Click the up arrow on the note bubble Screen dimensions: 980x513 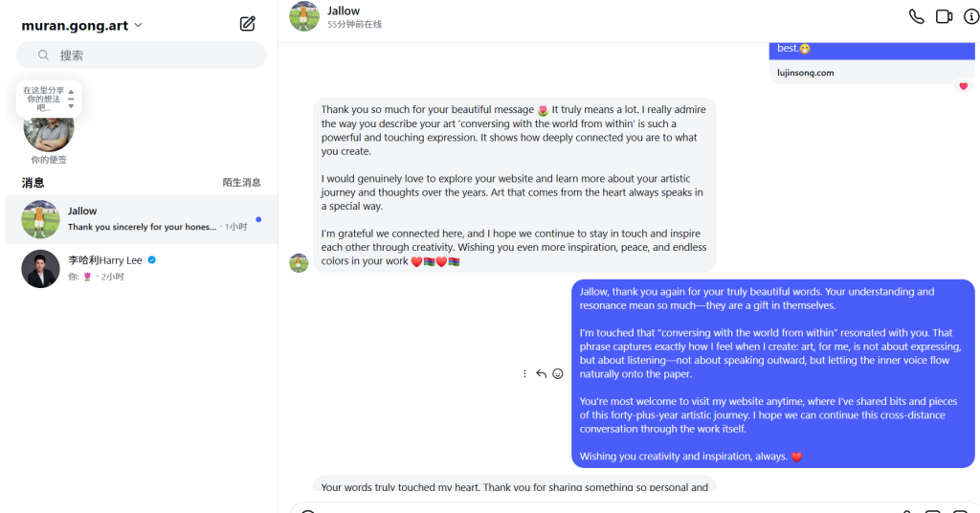coord(71,92)
